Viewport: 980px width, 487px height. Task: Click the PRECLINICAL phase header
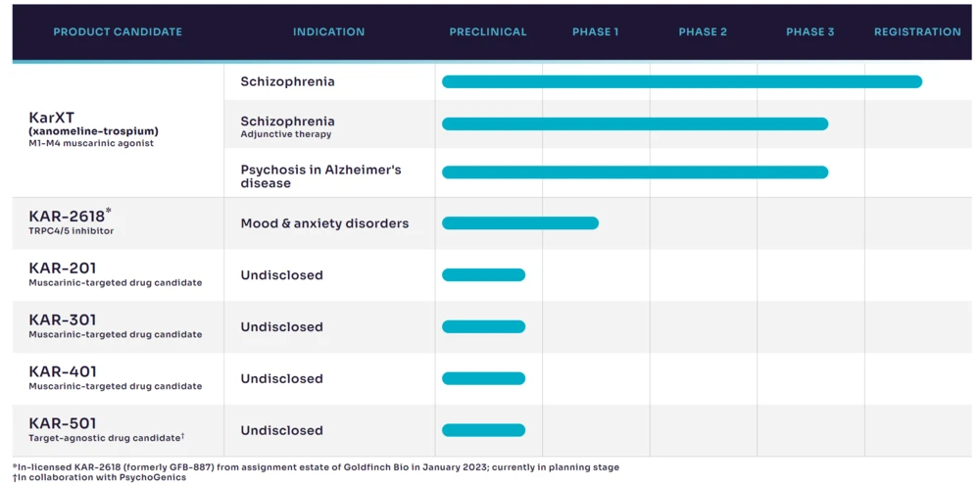(488, 32)
